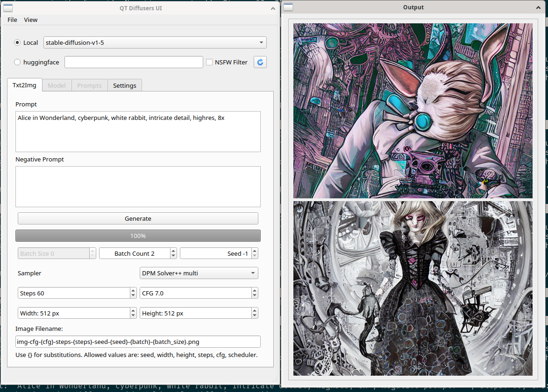Increase Height with up arrow
The height and width of the screenshot is (392, 548).
[x=255, y=311]
